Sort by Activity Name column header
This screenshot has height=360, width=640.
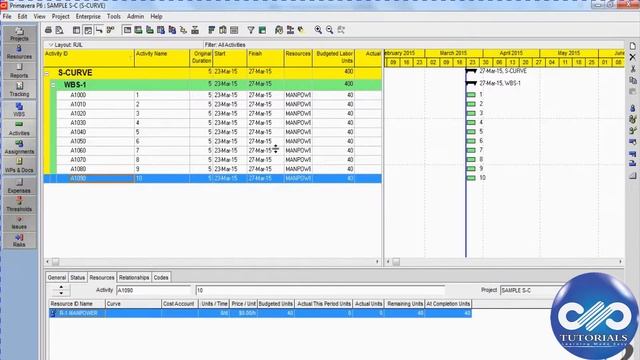coord(162,58)
